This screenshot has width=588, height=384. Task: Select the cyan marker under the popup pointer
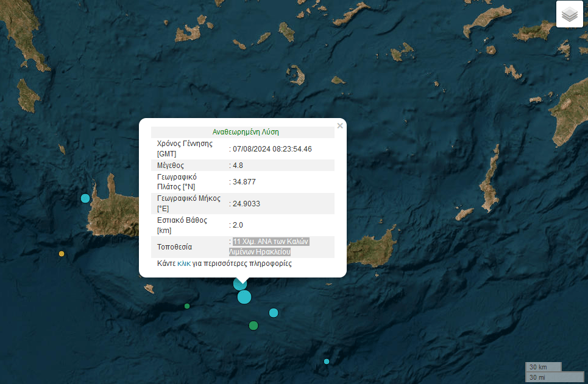coord(239,285)
